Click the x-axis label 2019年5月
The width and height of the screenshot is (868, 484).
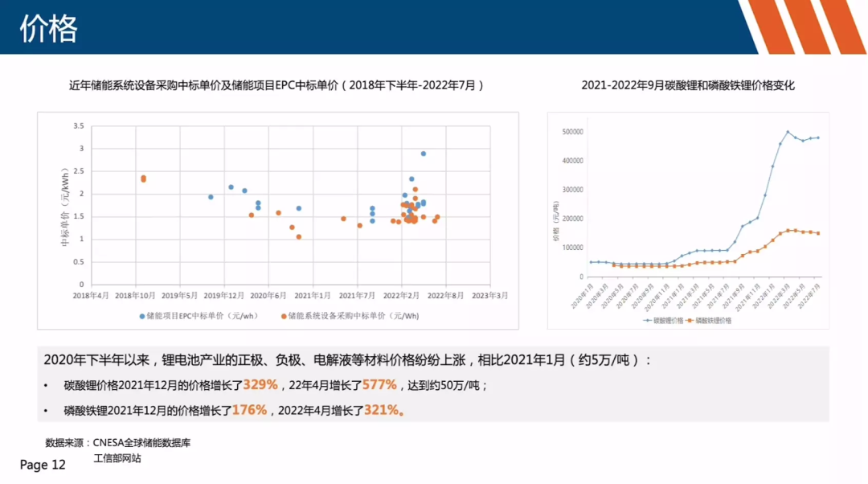click(x=179, y=296)
